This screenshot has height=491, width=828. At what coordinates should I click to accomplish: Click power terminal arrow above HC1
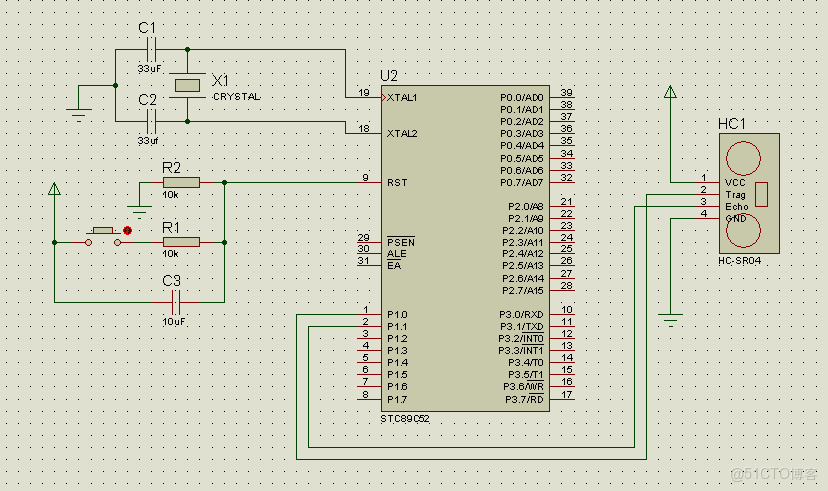[670, 92]
